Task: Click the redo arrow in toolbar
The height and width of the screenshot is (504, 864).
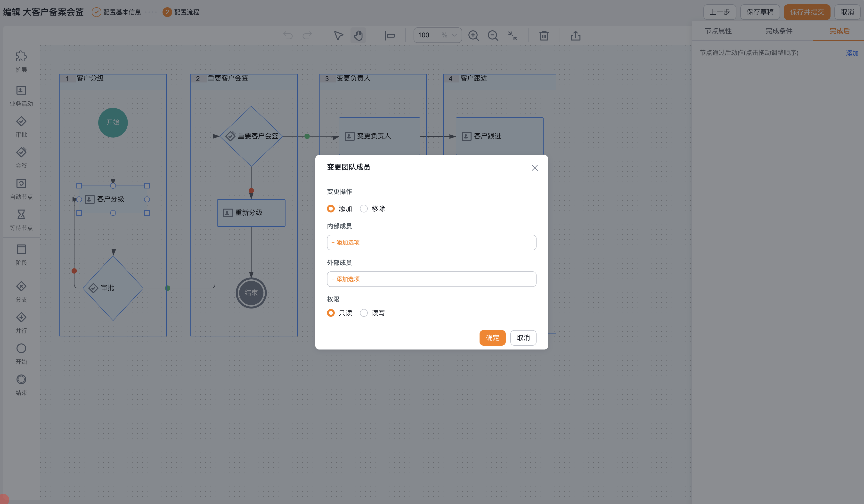Action: (x=307, y=35)
